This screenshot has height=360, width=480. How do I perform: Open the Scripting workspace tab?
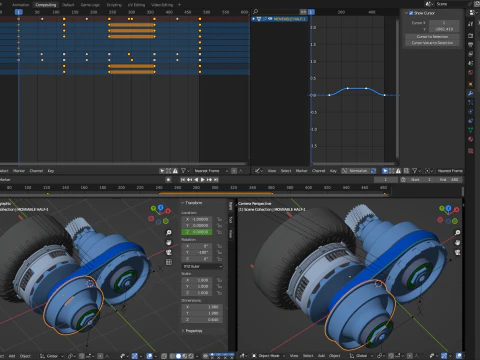[114, 5]
